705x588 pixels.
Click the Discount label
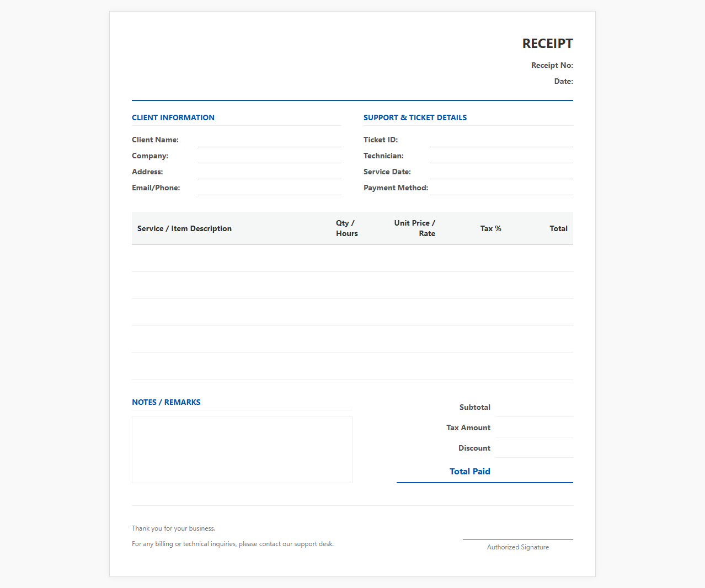pos(474,448)
